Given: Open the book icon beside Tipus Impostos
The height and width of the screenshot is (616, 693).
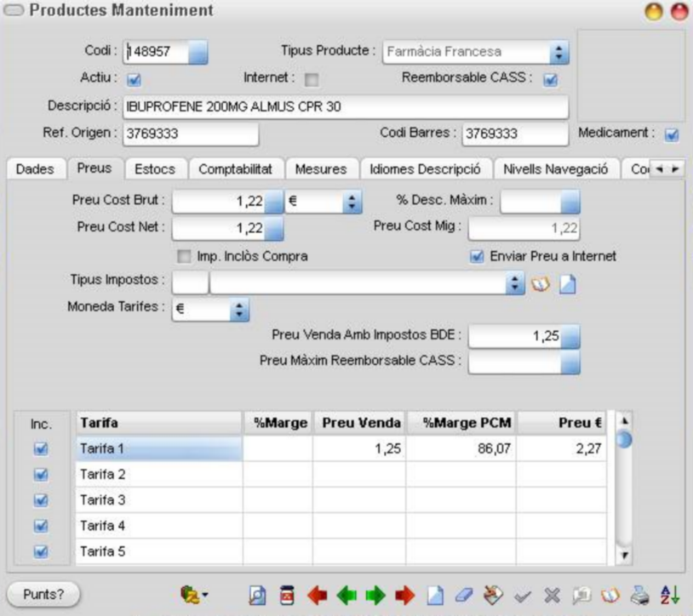Looking at the screenshot, I should tap(541, 284).
